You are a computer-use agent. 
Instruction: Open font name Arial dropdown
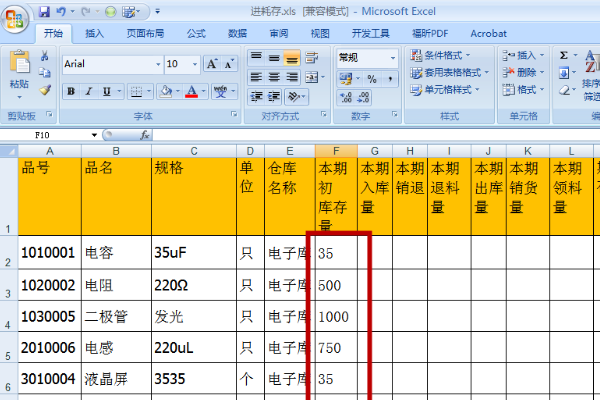click(x=158, y=64)
